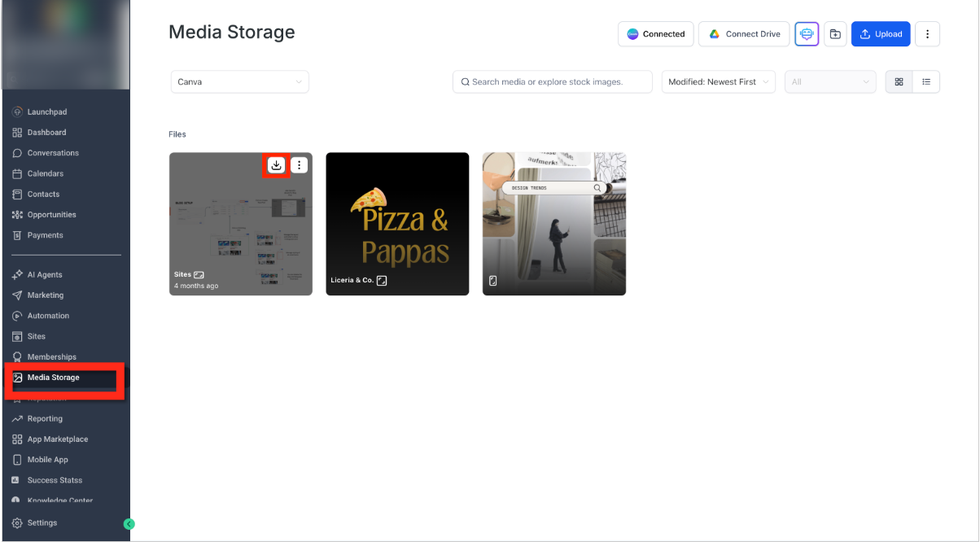Image resolution: width=980 pixels, height=542 pixels.
Task: Open three-dot menu on Sites thumbnail
Action: coord(299,165)
